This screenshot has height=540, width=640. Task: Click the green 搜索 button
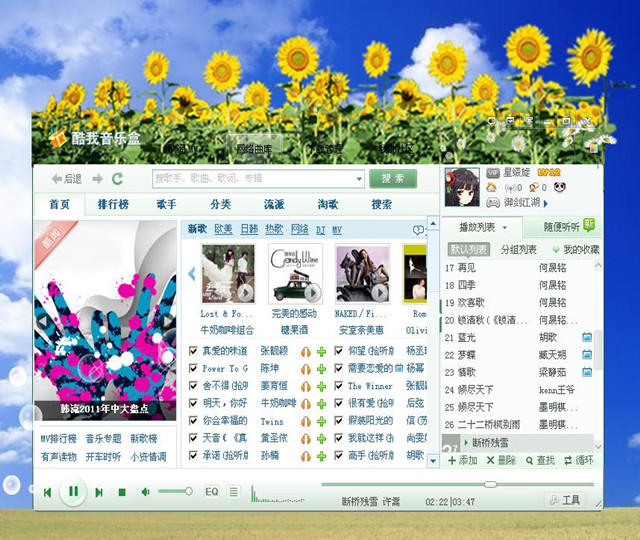[x=393, y=179]
